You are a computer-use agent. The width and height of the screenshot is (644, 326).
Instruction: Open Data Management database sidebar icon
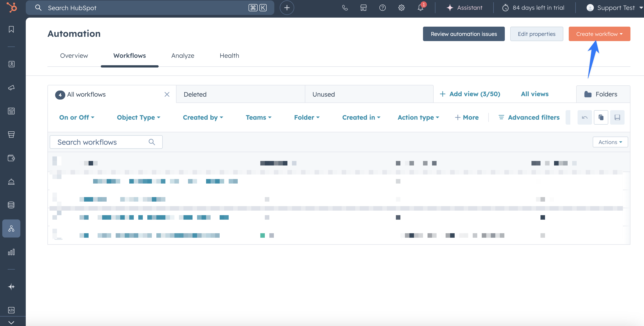11,205
